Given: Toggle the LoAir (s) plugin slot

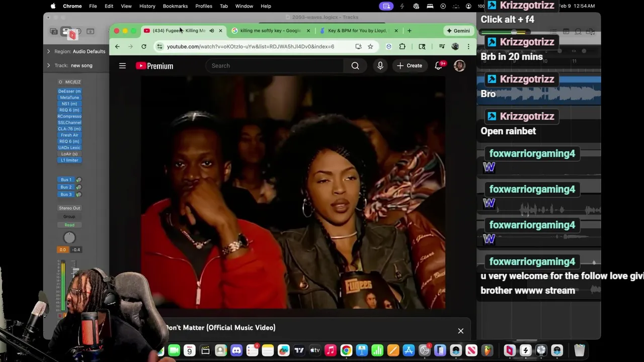Looking at the screenshot, I should 69,154.
